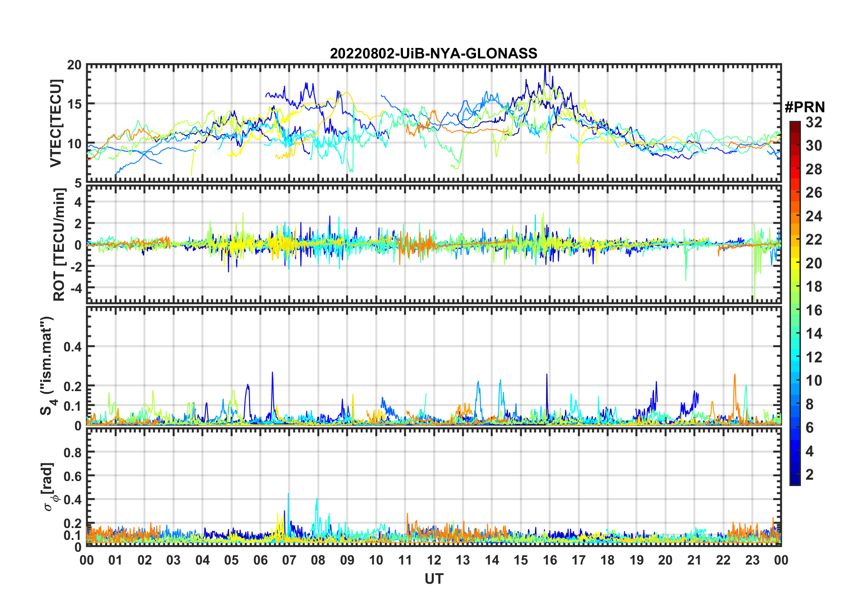The width and height of the screenshot is (868, 607).
Task: Select the sigma-phi [rad] axis label
Action: click(49, 487)
